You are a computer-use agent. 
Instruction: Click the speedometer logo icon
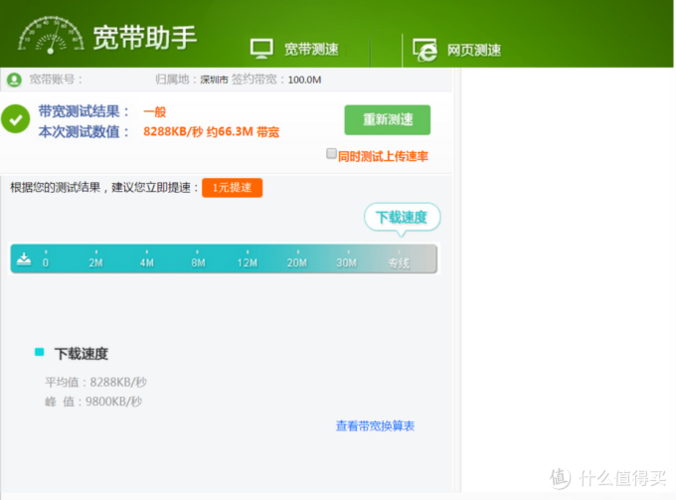51,35
